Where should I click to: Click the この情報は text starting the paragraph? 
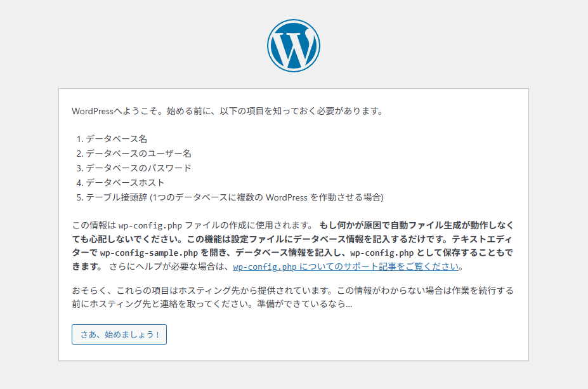94,226
